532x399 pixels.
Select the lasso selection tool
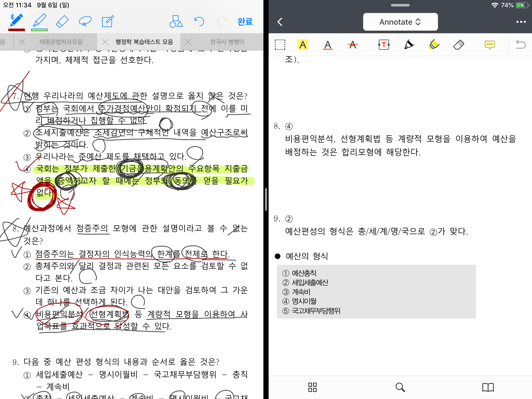pos(85,21)
